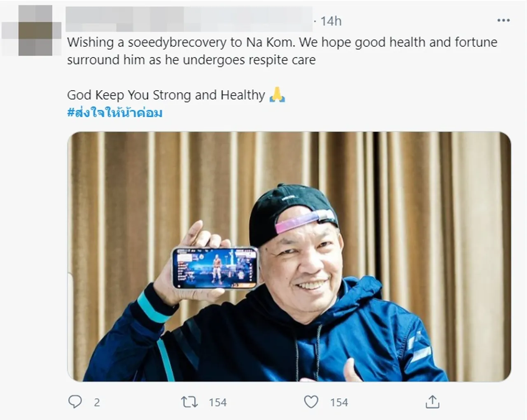Click the phone screen shown in the photo
The width and height of the screenshot is (527, 420).
(x=215, y=267)
